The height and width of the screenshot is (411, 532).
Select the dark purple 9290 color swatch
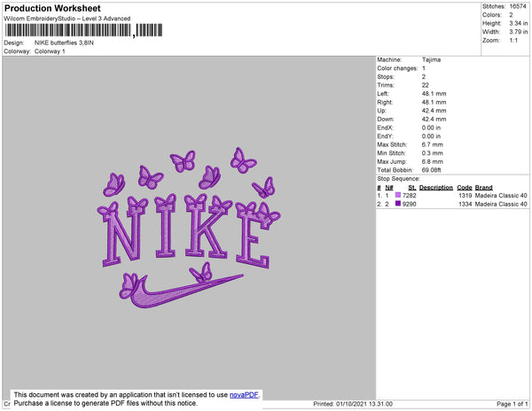click(398, 204)
